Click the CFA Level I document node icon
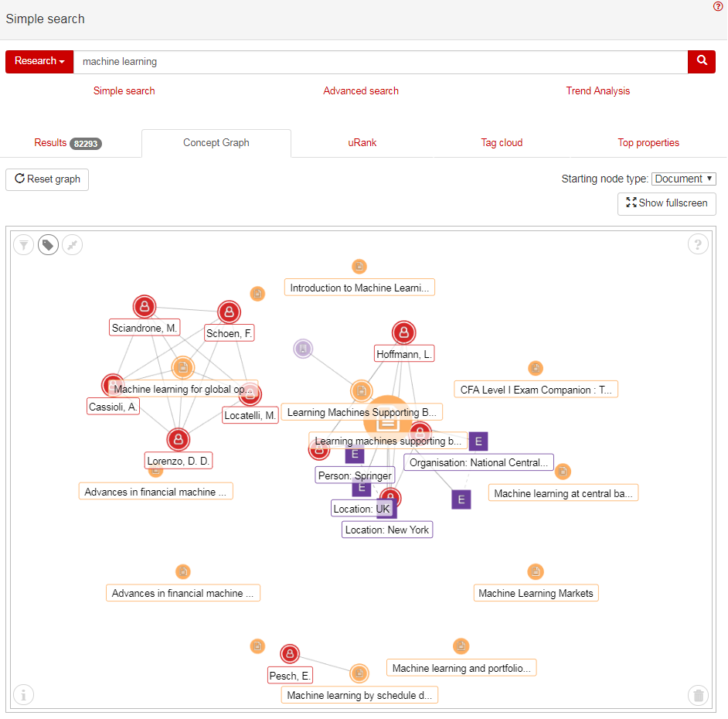 pos(536,369)
